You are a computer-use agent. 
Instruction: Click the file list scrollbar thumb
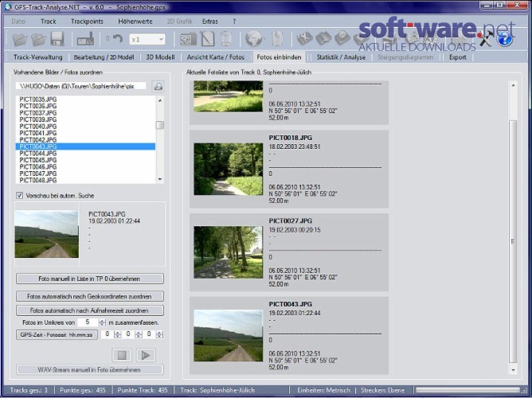pos(160,125)
